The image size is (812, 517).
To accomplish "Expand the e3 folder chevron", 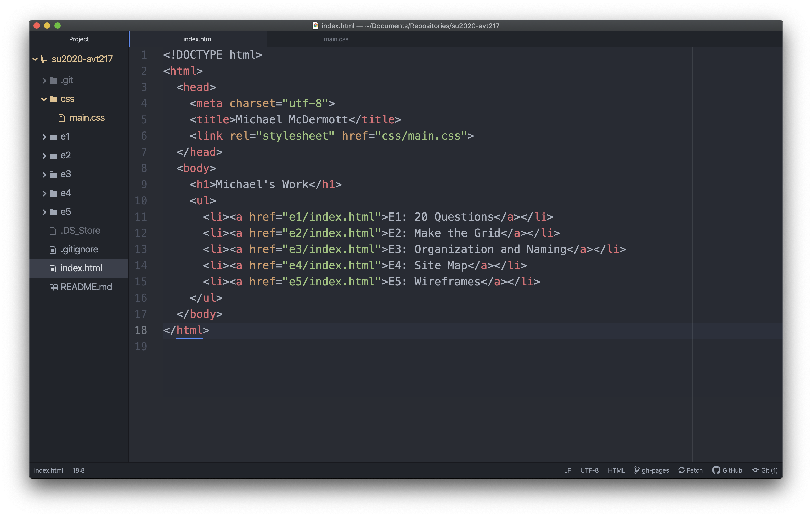I will tap(44, 175).
